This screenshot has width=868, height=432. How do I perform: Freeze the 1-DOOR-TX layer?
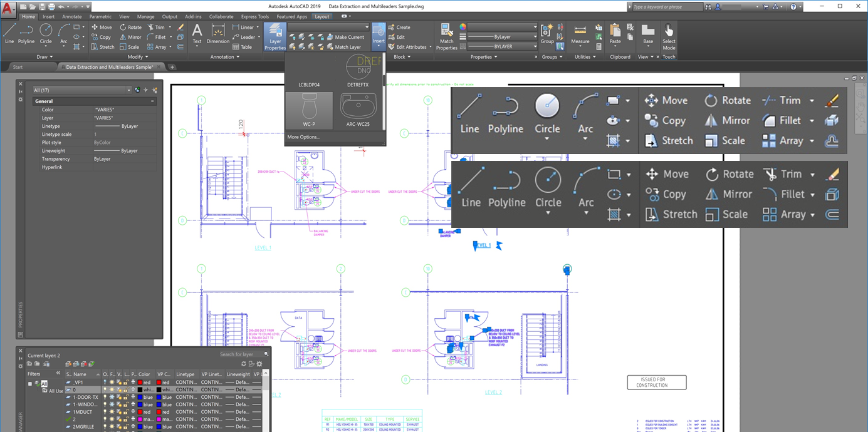tap(112, 398)
